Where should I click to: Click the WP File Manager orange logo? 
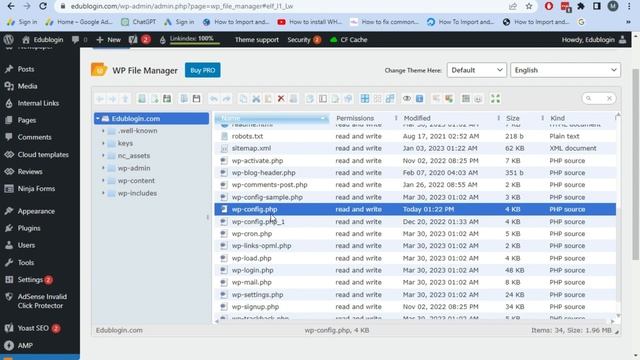click(99, 70)
